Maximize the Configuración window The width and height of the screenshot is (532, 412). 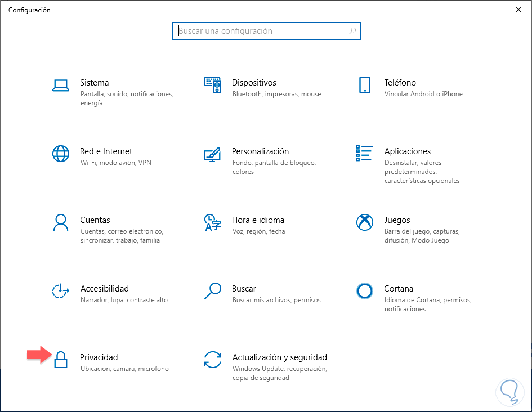[493, 10]
